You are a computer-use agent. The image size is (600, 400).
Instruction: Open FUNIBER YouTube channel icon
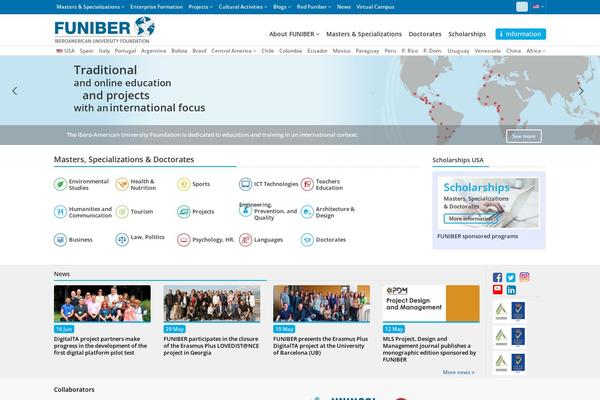497,289
